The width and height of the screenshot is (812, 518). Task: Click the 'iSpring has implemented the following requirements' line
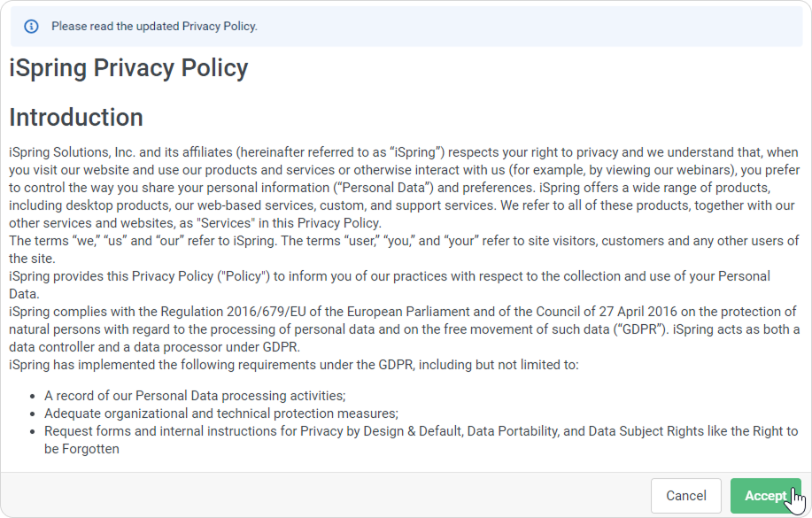tap(292, 365)
